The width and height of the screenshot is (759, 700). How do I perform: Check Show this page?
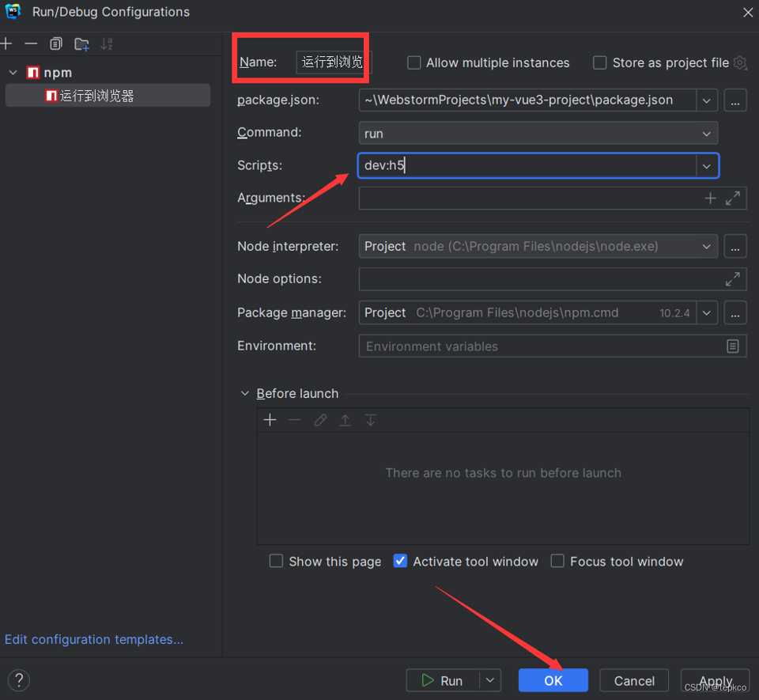click(x=276, y=561)
